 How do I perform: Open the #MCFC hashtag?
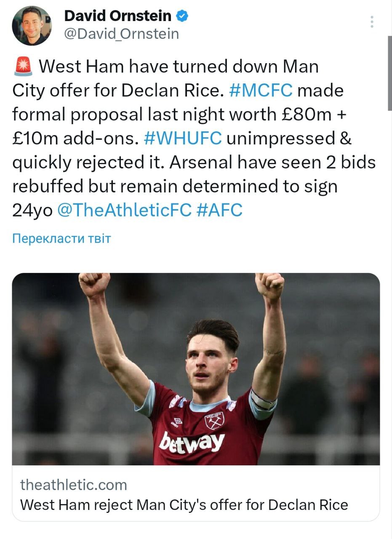(262, 91)
